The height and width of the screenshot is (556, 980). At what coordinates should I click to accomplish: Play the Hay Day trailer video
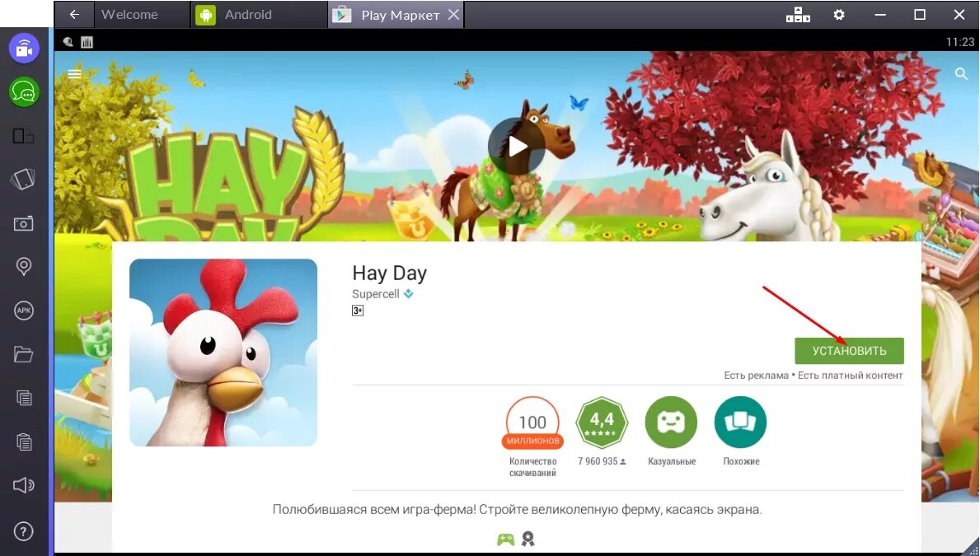517,147
